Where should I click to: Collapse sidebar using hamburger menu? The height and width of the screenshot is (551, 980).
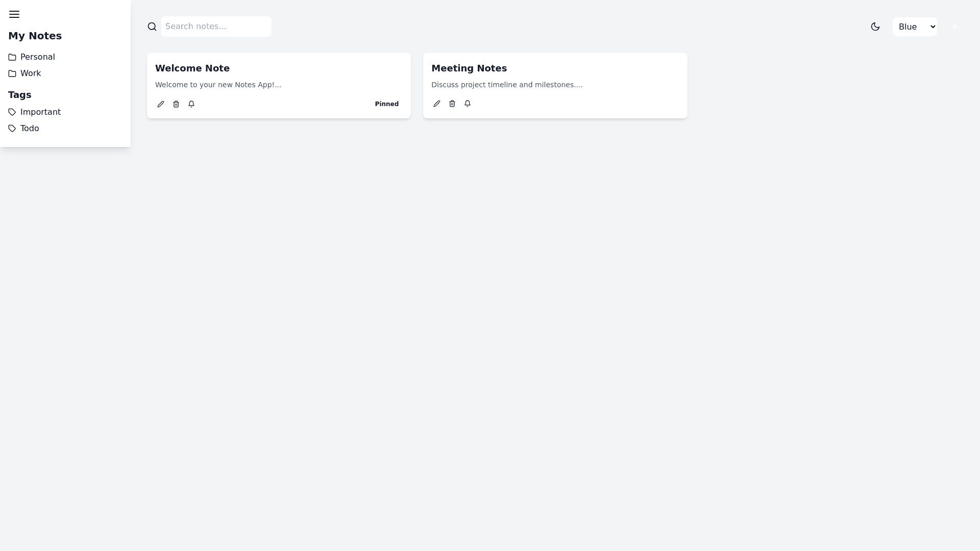[x=14, y=14]
